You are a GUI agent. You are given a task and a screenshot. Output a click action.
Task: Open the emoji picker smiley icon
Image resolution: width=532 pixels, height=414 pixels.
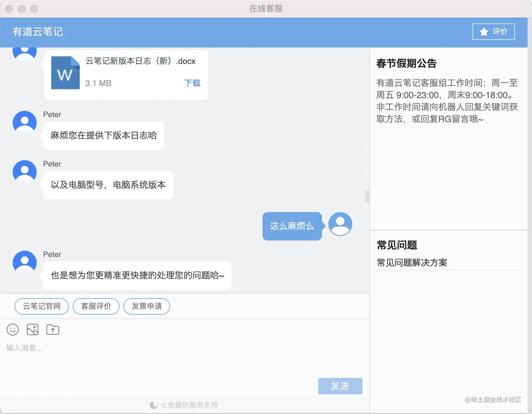coord(13,330)
